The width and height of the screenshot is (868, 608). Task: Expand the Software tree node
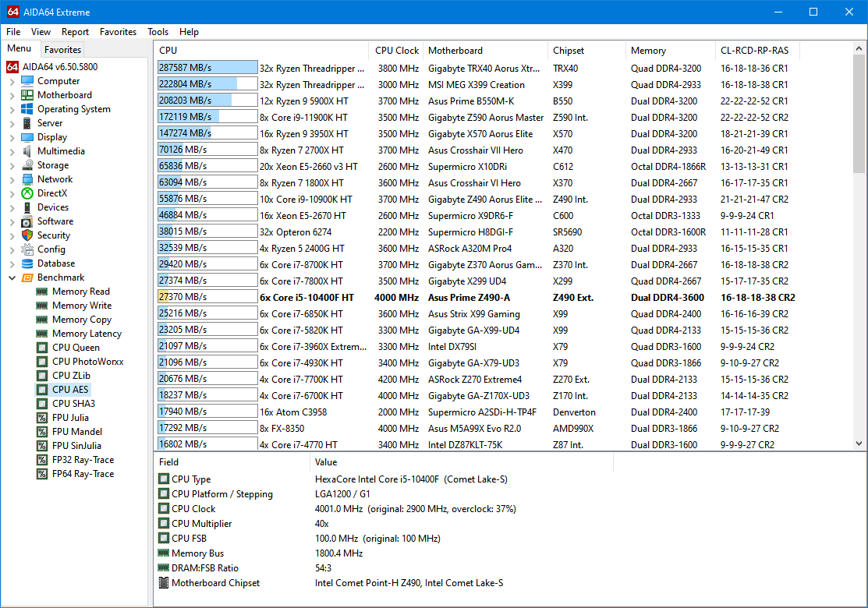[x=12, y=221]
